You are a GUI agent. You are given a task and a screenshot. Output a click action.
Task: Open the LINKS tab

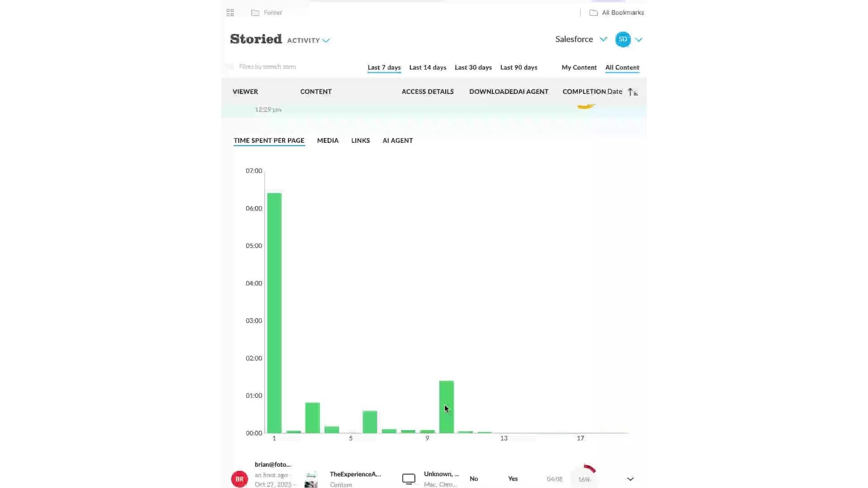tap(360, 141)
